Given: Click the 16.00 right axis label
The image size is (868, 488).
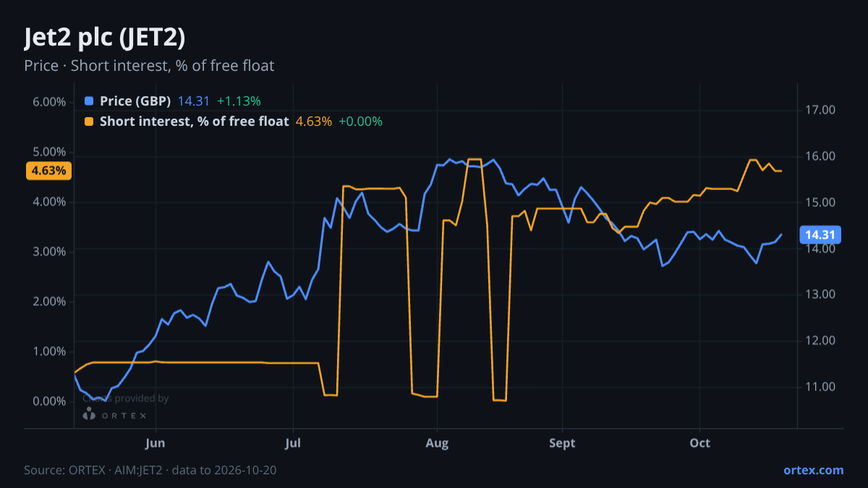Looking at the screenshot, I should point(820,156).
